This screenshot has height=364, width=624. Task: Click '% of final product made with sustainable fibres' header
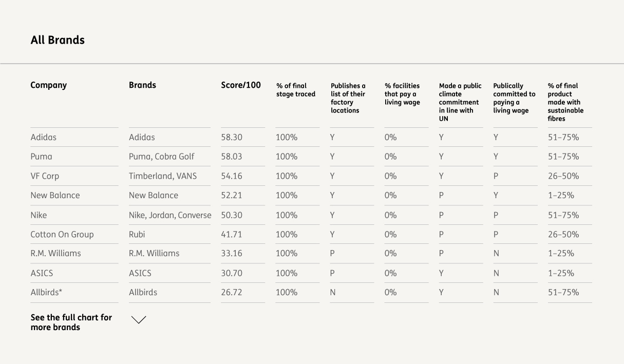tap(565, 102)
